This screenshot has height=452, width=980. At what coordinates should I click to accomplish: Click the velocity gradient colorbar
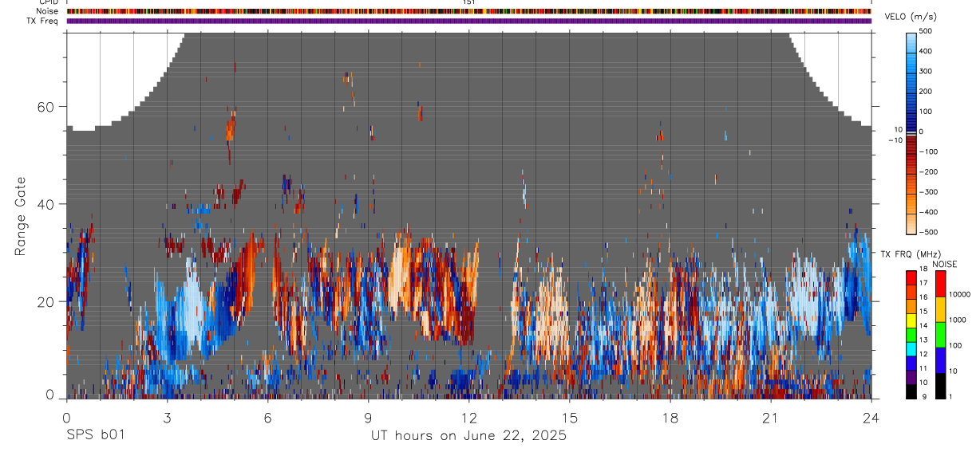[x=912, y=132]
